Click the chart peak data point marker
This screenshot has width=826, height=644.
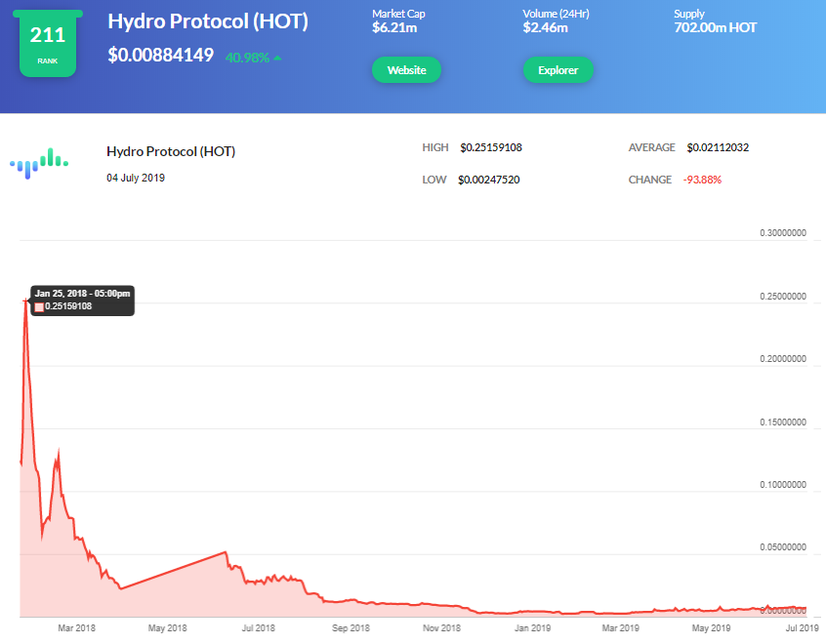click(x=25, y=302)
